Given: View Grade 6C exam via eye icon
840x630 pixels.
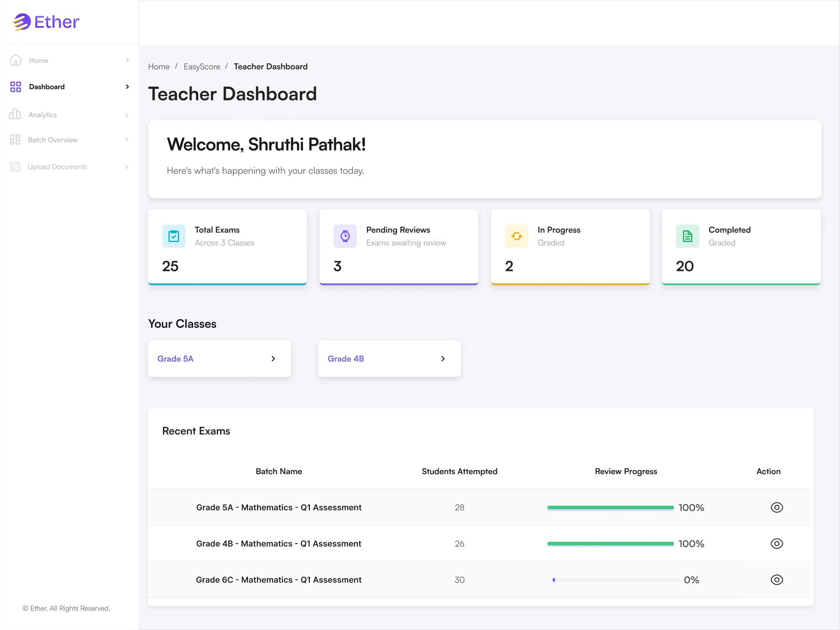Looking at the screenshot, I should point(777,580).
